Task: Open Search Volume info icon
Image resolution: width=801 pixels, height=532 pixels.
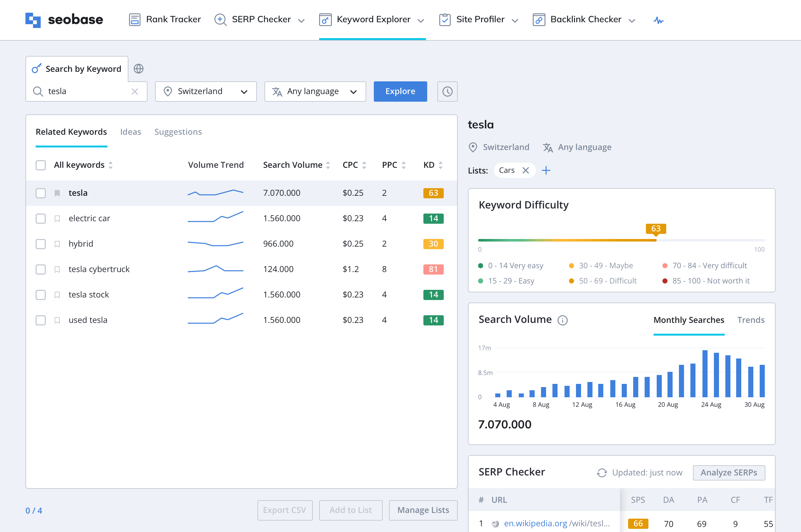Action: point(563,320)
